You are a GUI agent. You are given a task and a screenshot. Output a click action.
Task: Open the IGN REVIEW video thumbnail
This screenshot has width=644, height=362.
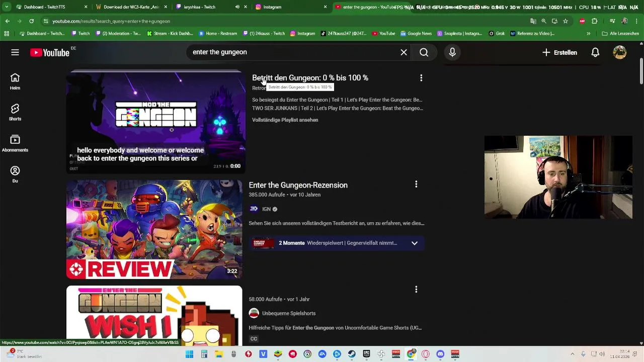point(154,229)
